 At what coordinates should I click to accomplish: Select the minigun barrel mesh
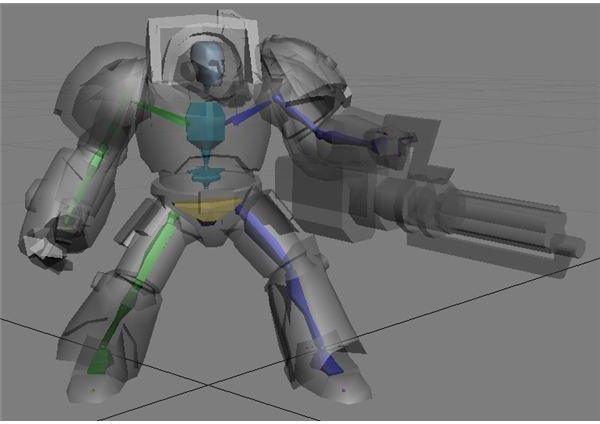pos(509,220)
